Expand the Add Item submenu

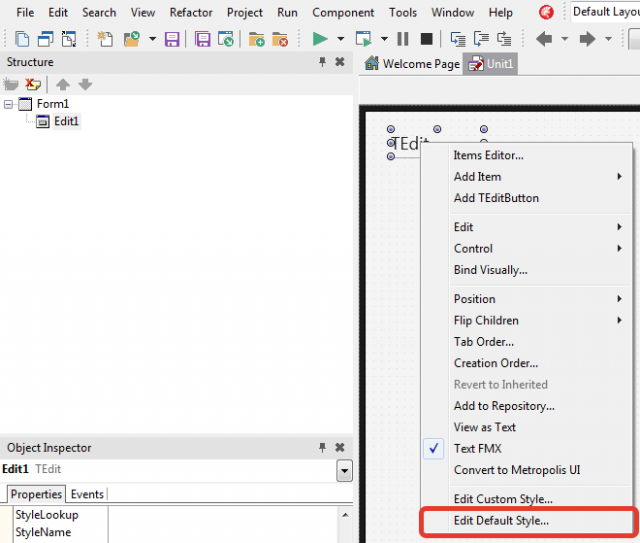(x=540, y=177)
